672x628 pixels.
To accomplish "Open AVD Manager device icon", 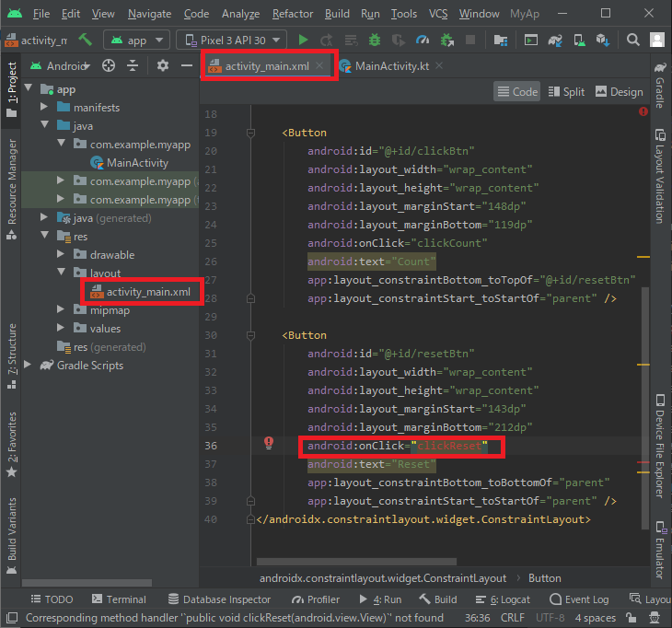I will tap(579, 40).
